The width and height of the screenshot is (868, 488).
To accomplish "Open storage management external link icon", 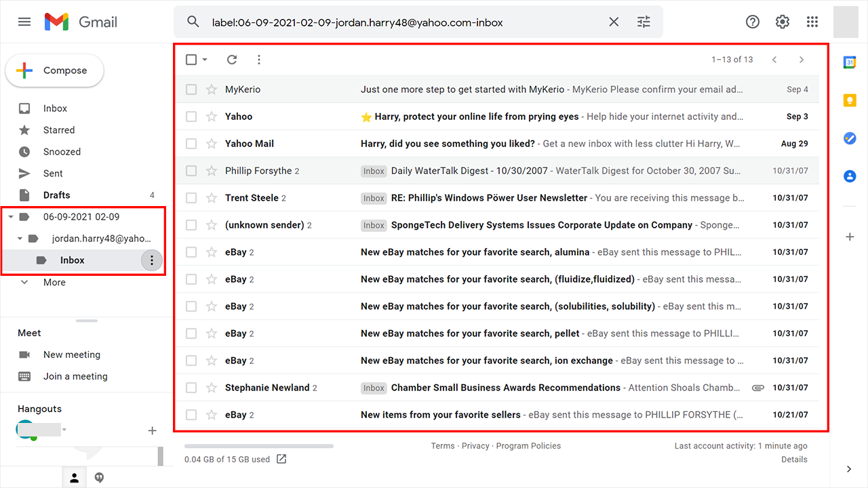I will (281, 459).
